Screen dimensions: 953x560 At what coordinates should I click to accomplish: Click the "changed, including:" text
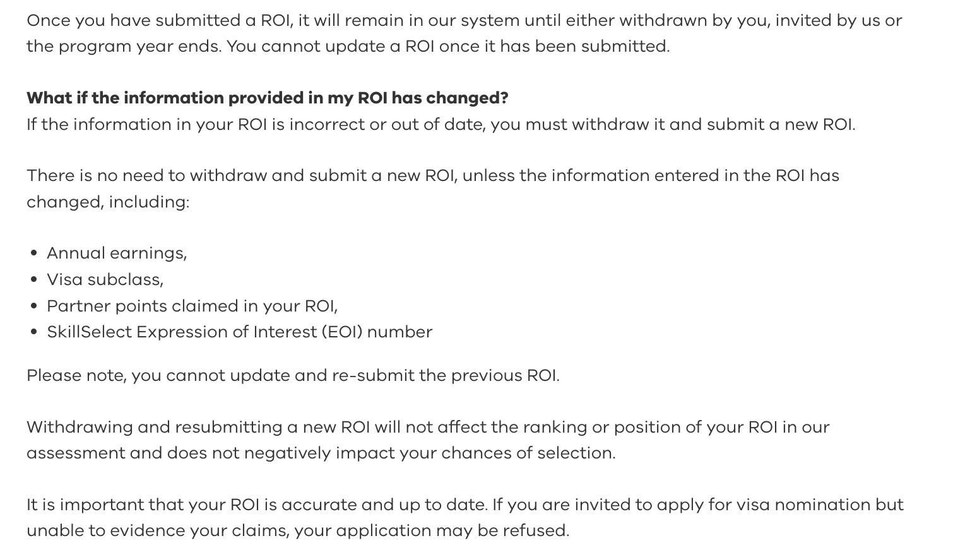click(x=108, y=202)
